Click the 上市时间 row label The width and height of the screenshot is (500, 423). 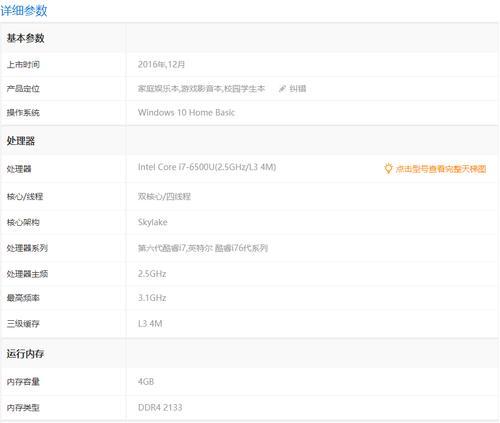[23, 64]
